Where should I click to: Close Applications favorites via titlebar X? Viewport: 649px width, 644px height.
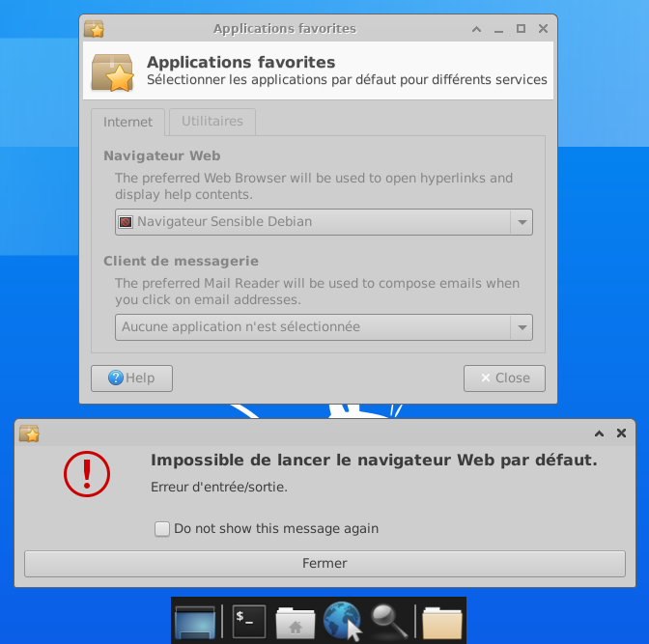coord(543,29)
